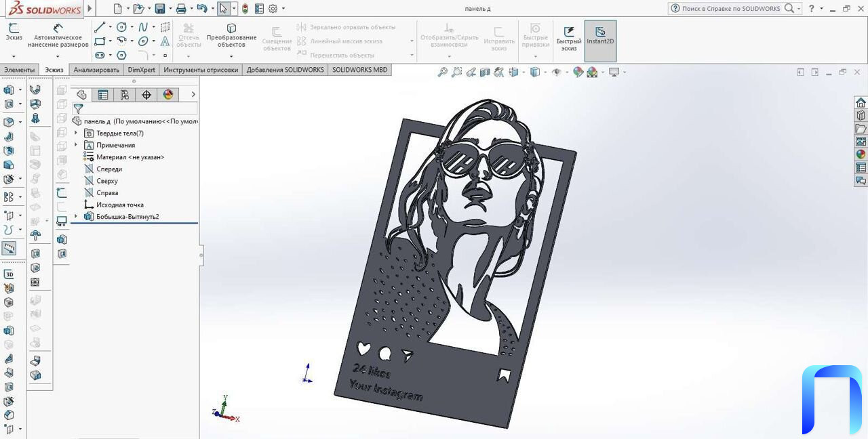Toggle the measure tool in left toolbar
868x439 pixels.
point(9,249)
